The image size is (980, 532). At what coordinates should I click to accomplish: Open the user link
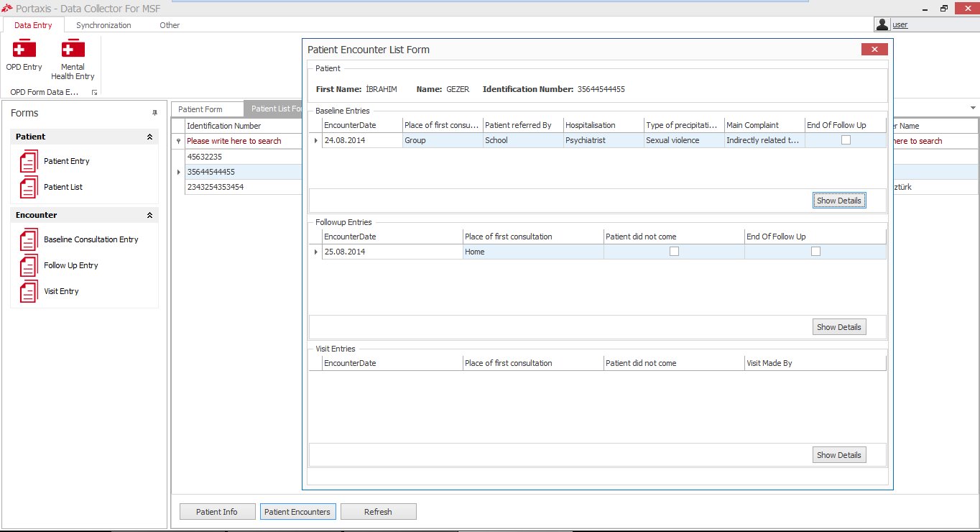tap(900, 24)
